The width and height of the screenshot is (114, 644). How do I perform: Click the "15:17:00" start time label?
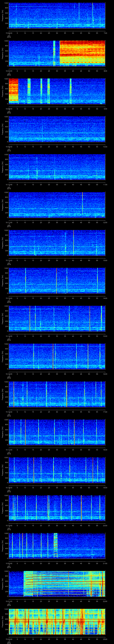pos(9,450)
